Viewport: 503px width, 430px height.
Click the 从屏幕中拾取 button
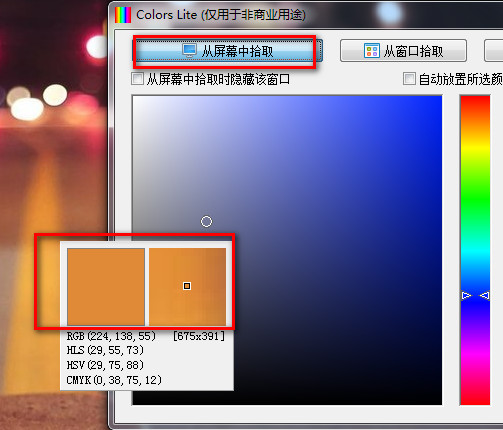(x=228, y=51)
